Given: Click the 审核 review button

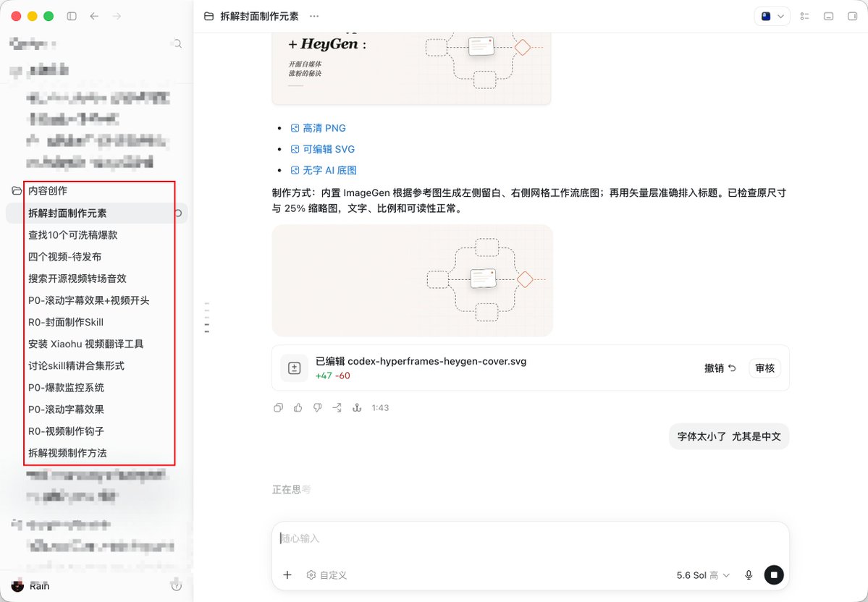Looking at the screenshot, I should pos(764,368).
